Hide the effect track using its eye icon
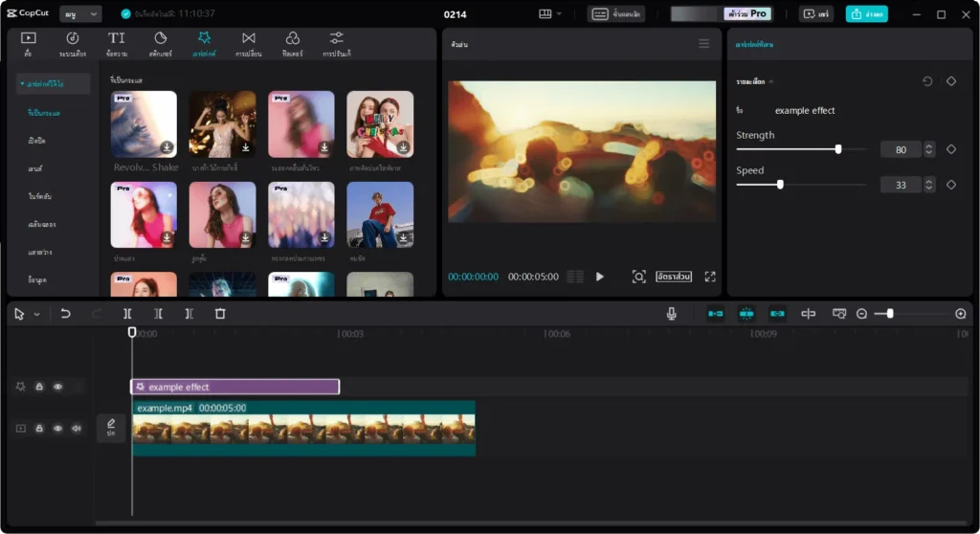This screenshot has height=534, width=980. coord(58,387)
